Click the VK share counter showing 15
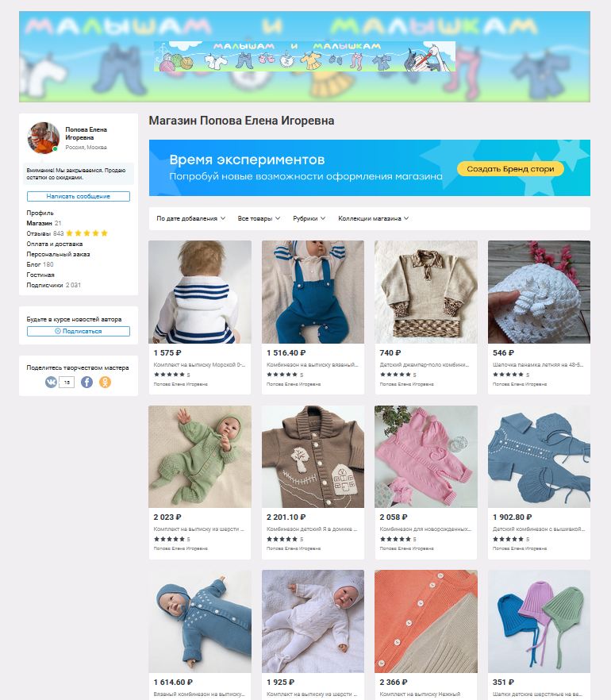Image resolution: width=611 pixels, height=700 pixels. tap(67, 383)
